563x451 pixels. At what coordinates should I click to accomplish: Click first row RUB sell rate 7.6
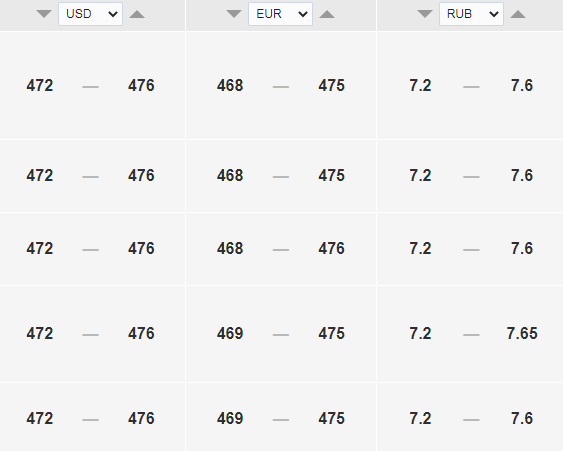522,85
